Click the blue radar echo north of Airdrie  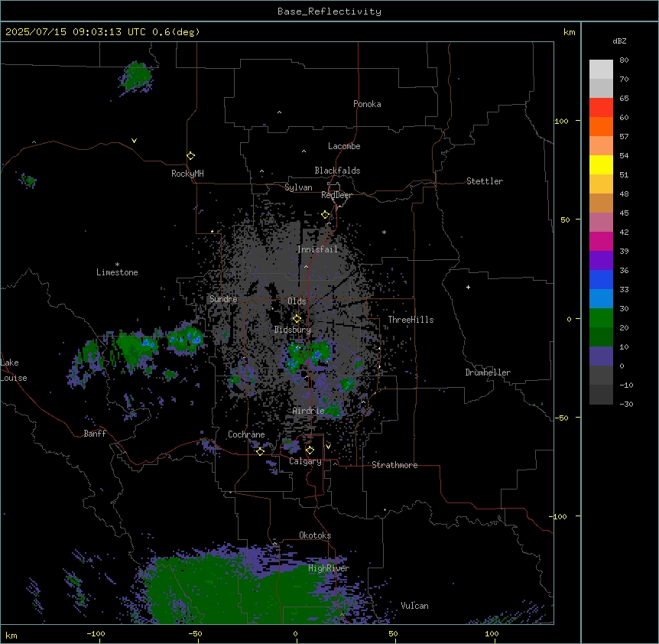(x=308, y=355)
